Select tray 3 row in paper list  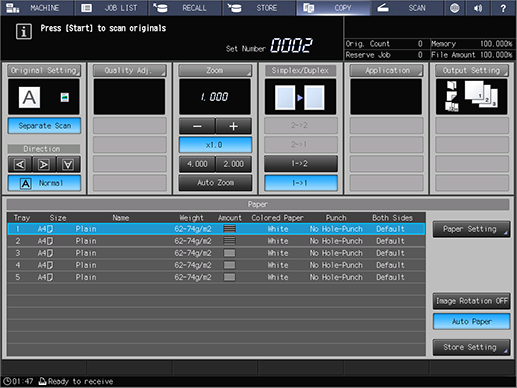(216, 253)
